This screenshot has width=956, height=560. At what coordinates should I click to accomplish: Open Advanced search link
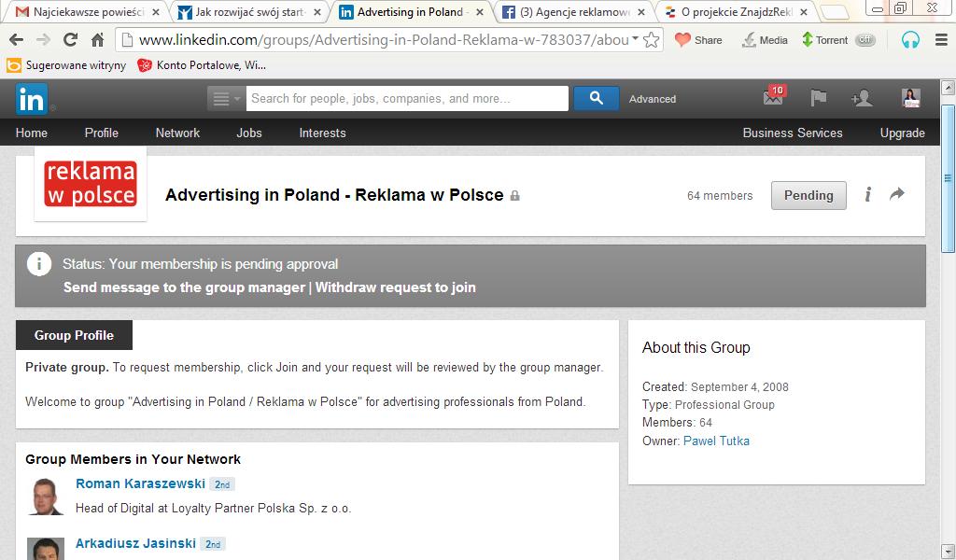[653, 99]
